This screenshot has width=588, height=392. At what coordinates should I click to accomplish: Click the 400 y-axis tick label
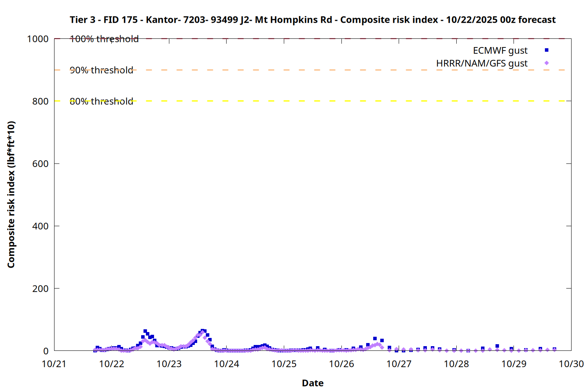(40, 226)
